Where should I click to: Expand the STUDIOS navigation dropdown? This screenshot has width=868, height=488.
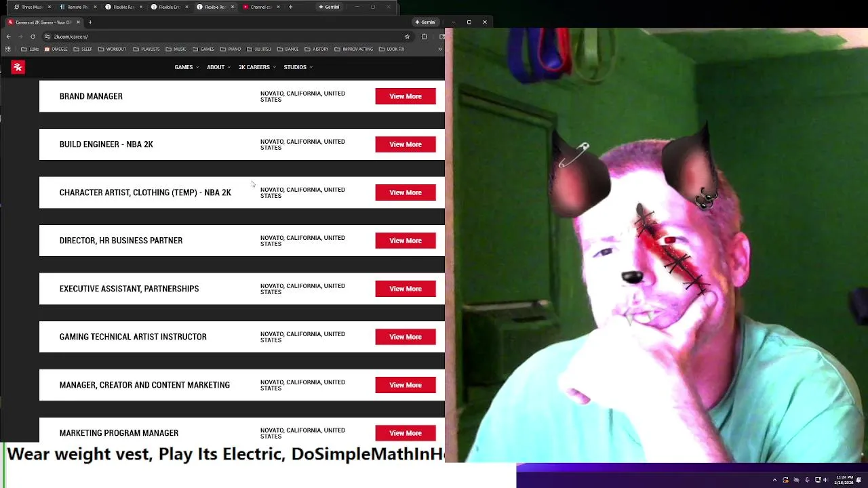click(x=298, y=67)
